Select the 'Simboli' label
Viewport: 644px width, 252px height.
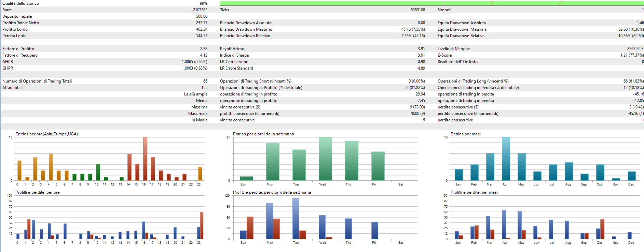click(x=444, y=10)
